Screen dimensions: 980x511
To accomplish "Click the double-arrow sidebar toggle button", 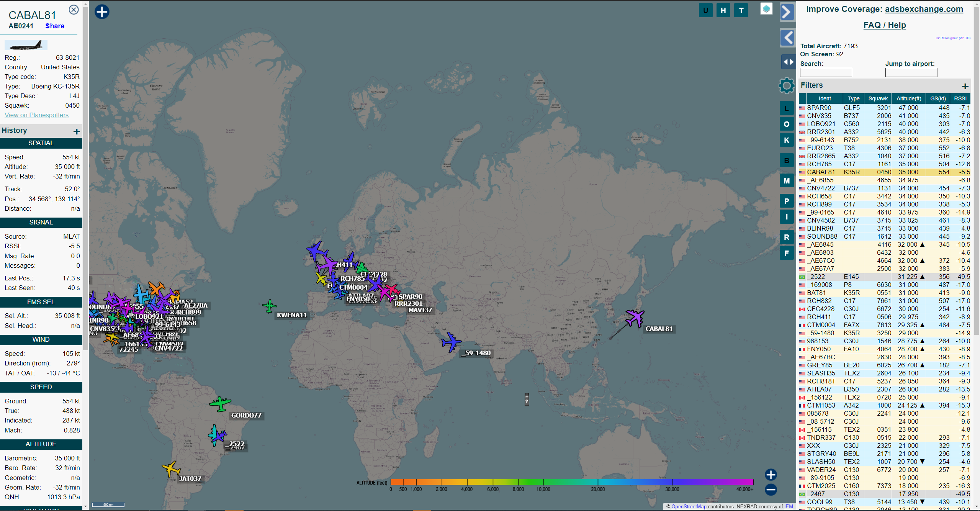I will [788, 62].
